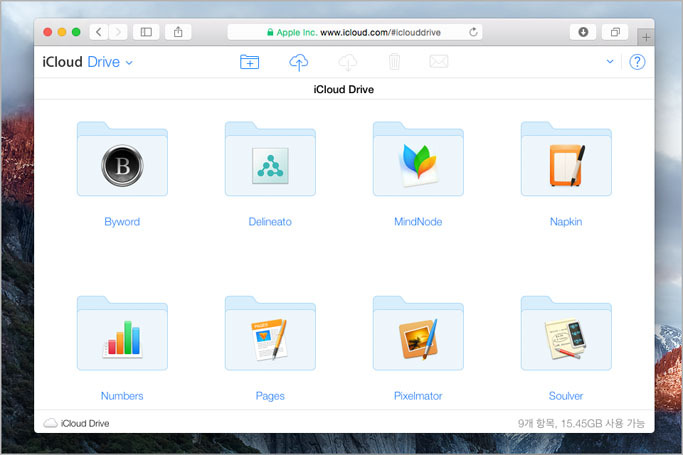Add a new Safari tab with plus

point(646,37)
